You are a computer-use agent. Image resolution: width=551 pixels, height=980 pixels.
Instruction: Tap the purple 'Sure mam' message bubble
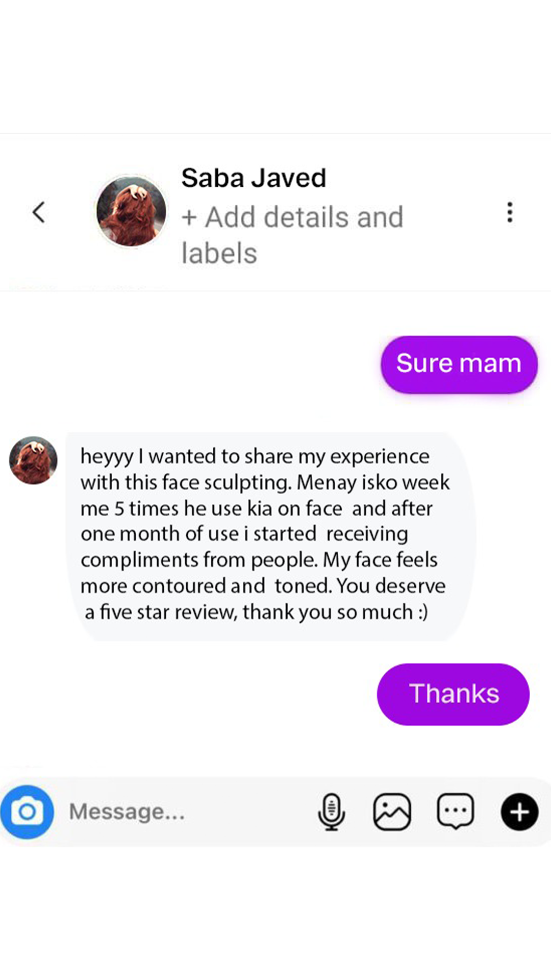(459, 364)
